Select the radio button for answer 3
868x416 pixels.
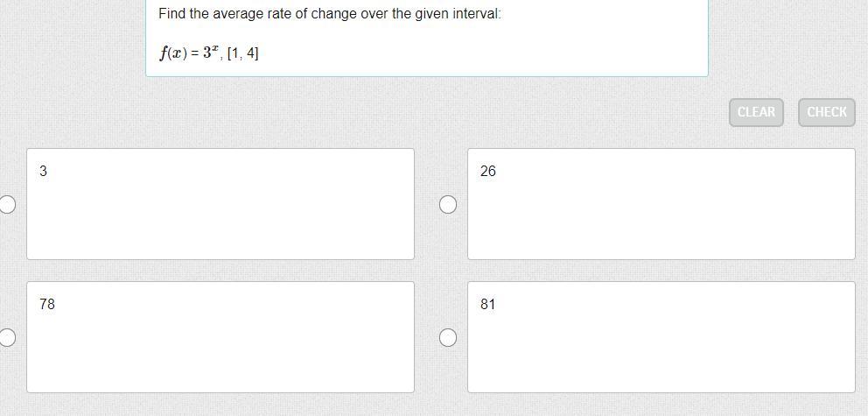7,204
